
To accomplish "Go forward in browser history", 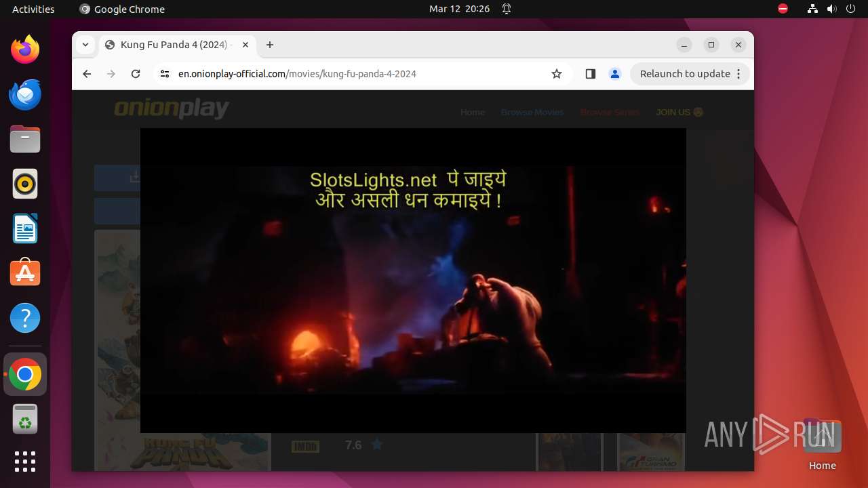I will tap(111, 74).
